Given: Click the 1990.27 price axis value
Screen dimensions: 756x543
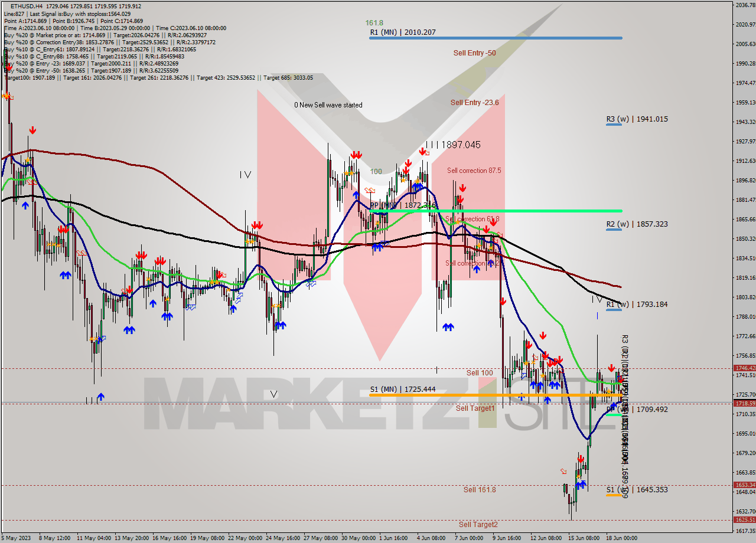Looking at the screenshot, I should click(x=745, y=63).
